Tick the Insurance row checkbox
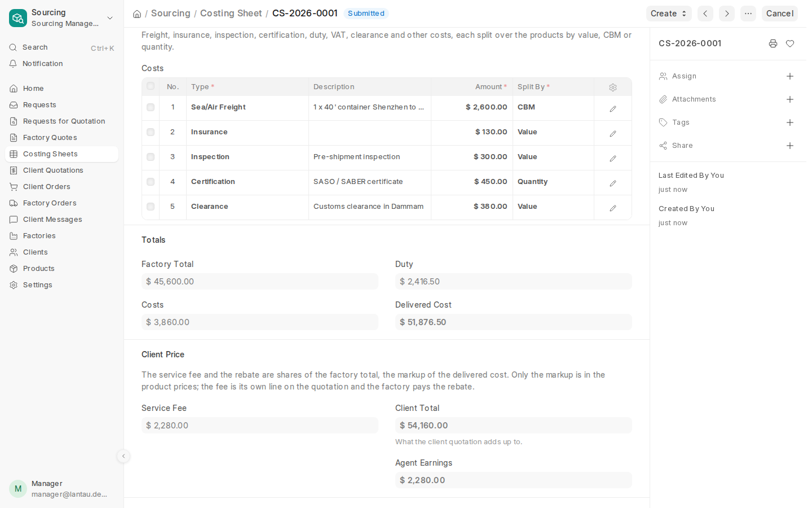812x508 pixels. click(151, 132)
